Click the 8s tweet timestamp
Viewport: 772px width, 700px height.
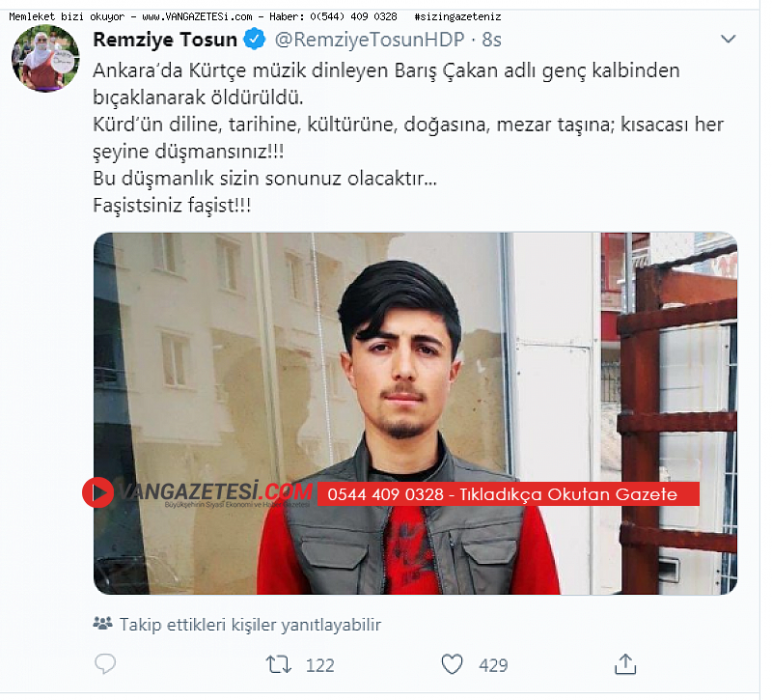(x=491, y=40)
